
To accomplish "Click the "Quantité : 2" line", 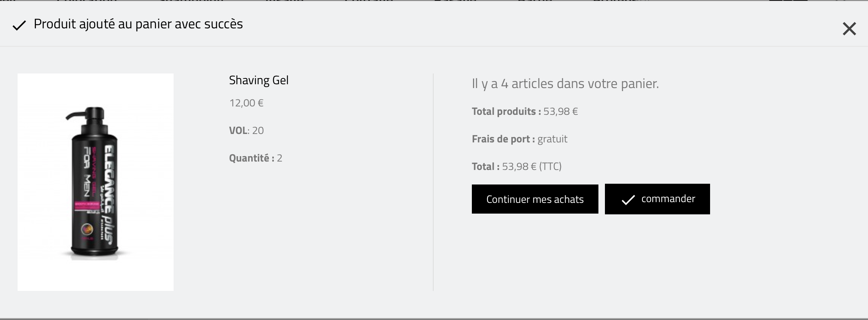I will [x=255, y=158].
